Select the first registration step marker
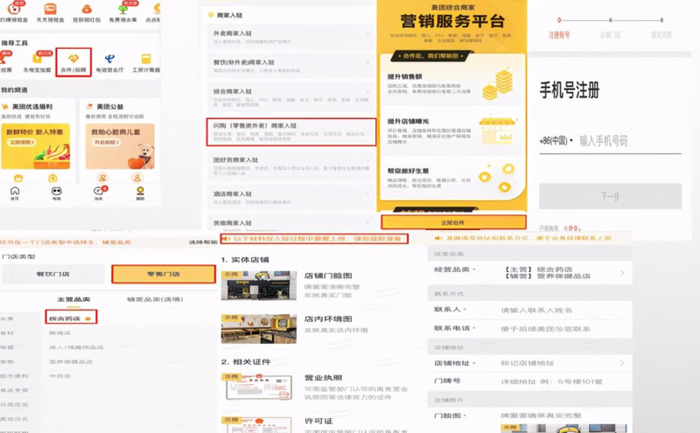This screenshot has width=700, height=433. (x=559, y=20)
